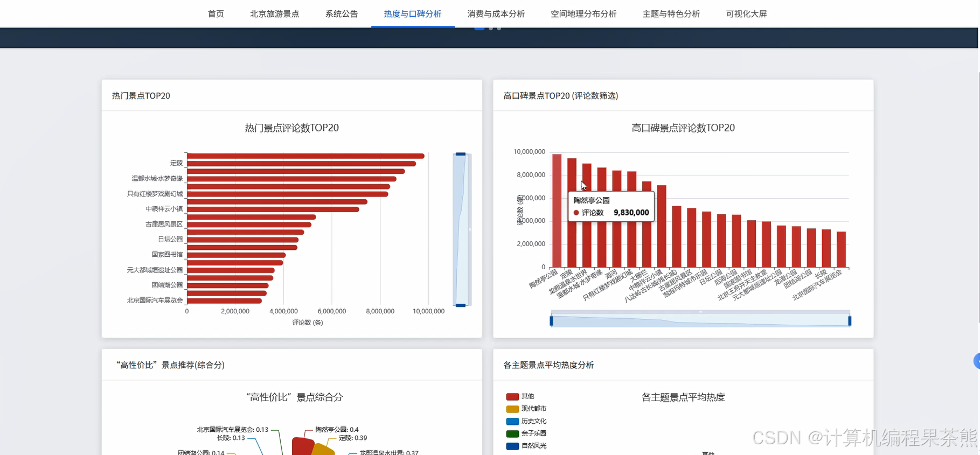The width and height of the screenshot is (980, 455).
Task: Open the 首页 navigation tab
Action: [x=216, y=14]
